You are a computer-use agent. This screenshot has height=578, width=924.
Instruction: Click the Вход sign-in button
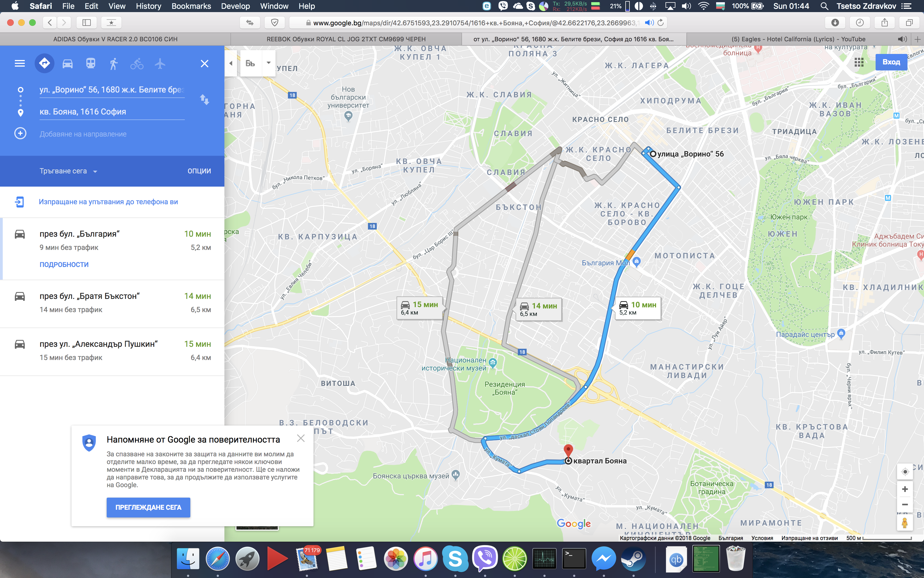tap(891, 62)
